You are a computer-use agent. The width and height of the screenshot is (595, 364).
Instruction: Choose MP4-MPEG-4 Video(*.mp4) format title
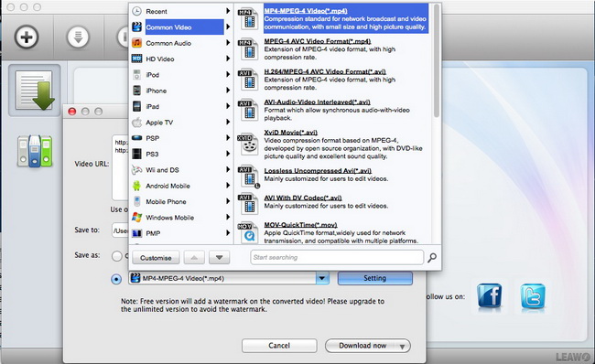pos(306,11)
